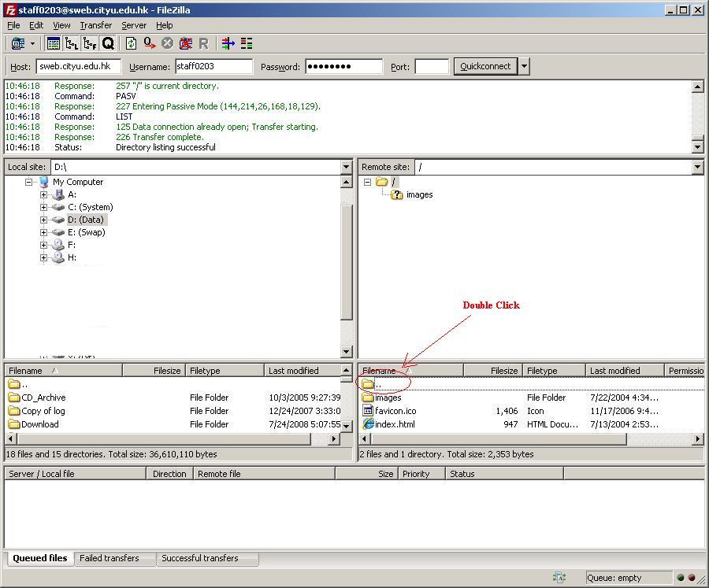Toggle the message log display icon
The image size is (709, 588).
tap(54, 44)
